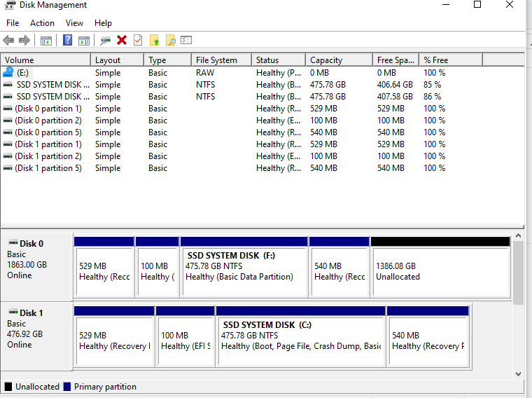Open the Help menu

[103, 22]
